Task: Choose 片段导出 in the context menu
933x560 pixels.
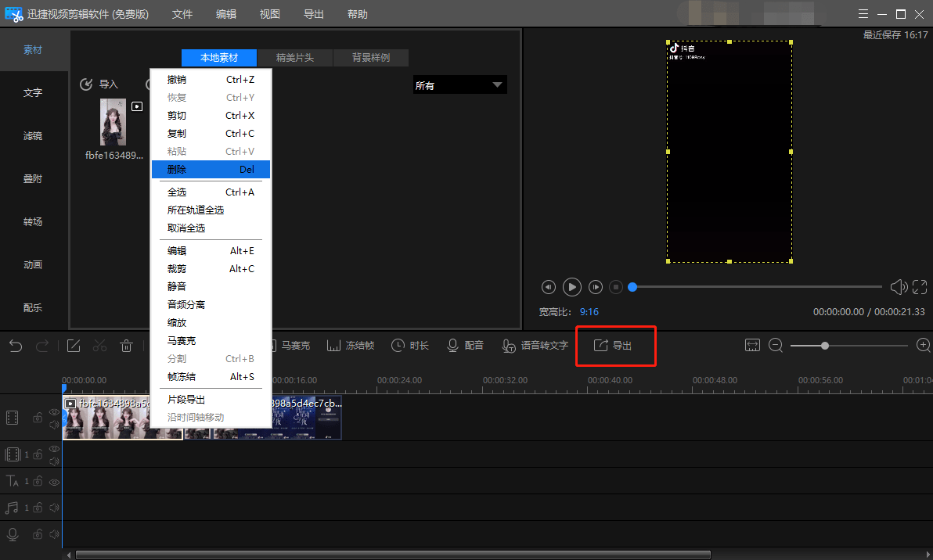Action: [211, 400]
